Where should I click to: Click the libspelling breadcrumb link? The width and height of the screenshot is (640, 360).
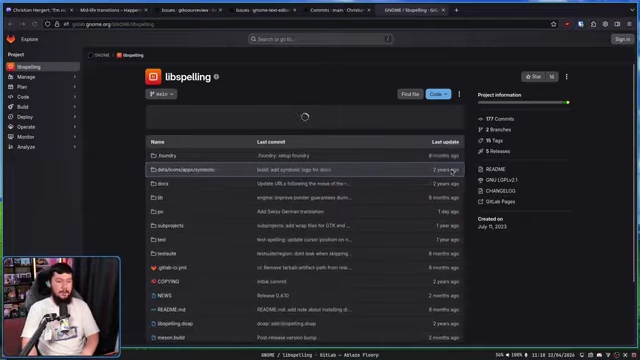(133, 55)
